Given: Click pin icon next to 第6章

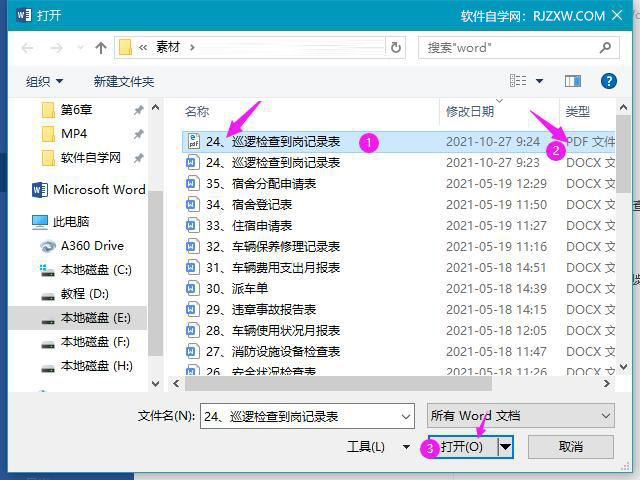Looking at the screenshot, I should point(139,109).
